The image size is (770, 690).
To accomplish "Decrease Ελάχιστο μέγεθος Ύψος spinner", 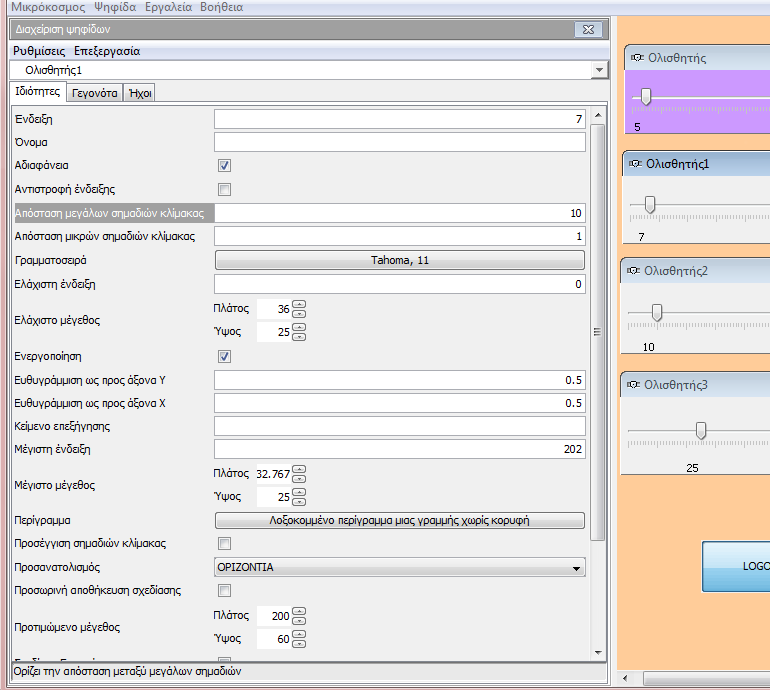I will pyautogui.click(x=299, y=336).
